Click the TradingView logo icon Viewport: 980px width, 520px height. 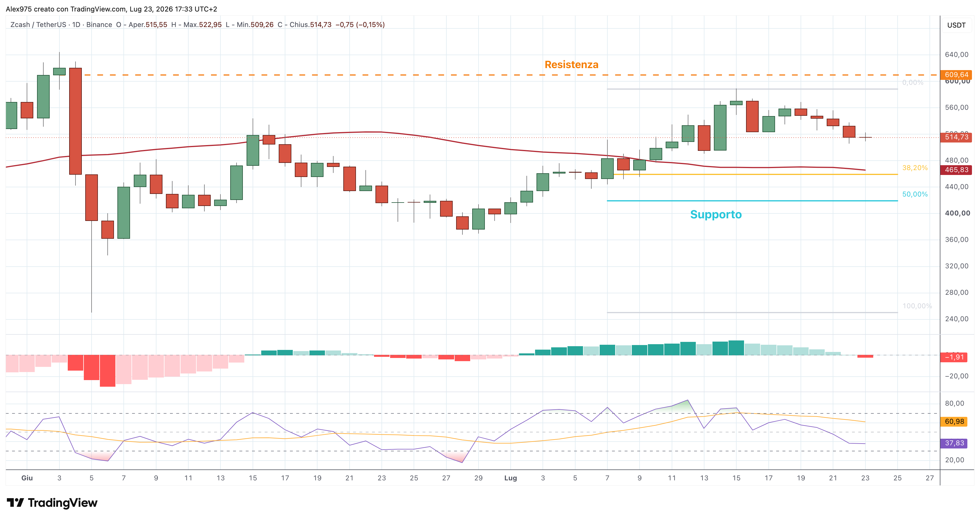click(x=16, y=502)
